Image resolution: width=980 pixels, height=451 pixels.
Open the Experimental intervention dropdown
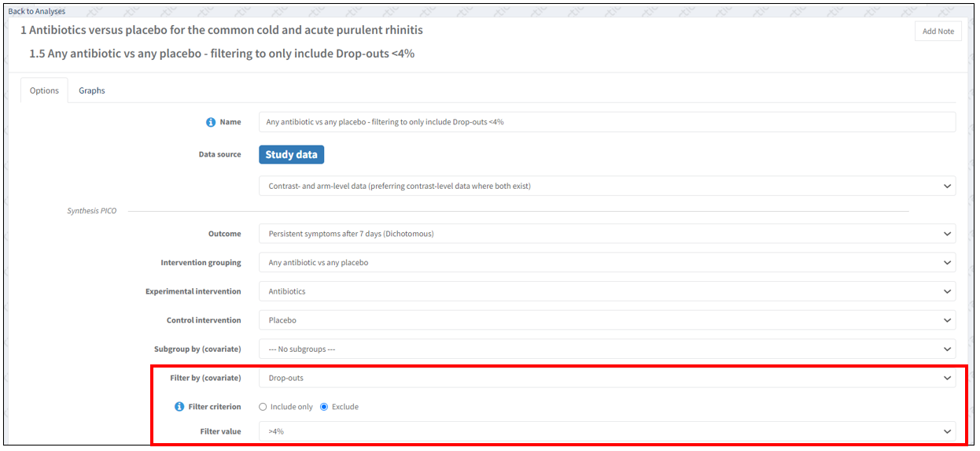click(x=606, y=291)
